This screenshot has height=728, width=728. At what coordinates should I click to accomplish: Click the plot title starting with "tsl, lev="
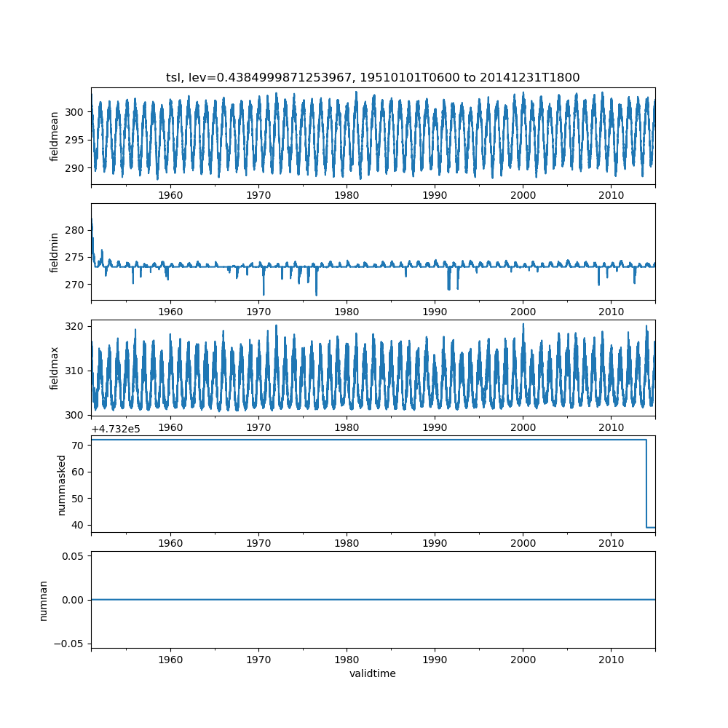[373, 77]
